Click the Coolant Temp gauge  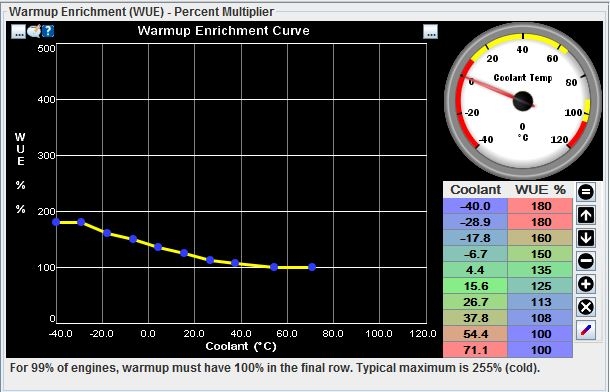[522, 100]
